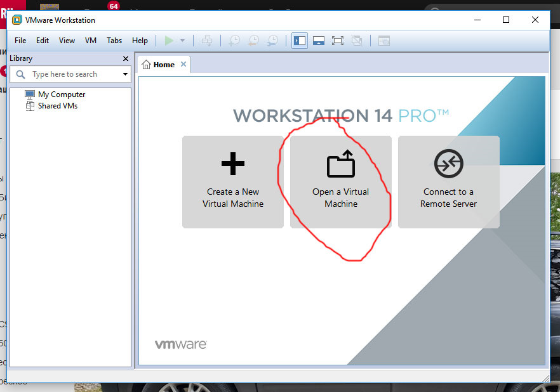Click the plus icon on Create tile
The width and height of the screenshot is (560, 392).
click(x=233, y=164)
